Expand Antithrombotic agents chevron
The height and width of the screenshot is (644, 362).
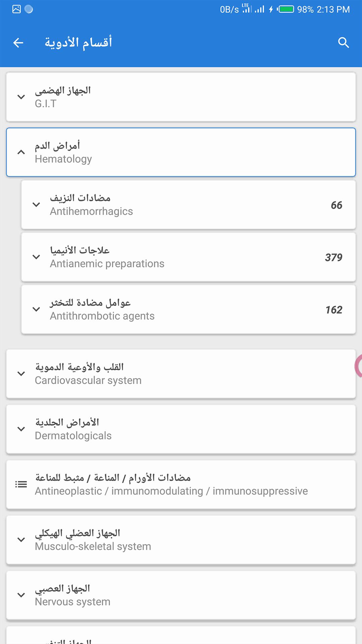pos(36,309)
